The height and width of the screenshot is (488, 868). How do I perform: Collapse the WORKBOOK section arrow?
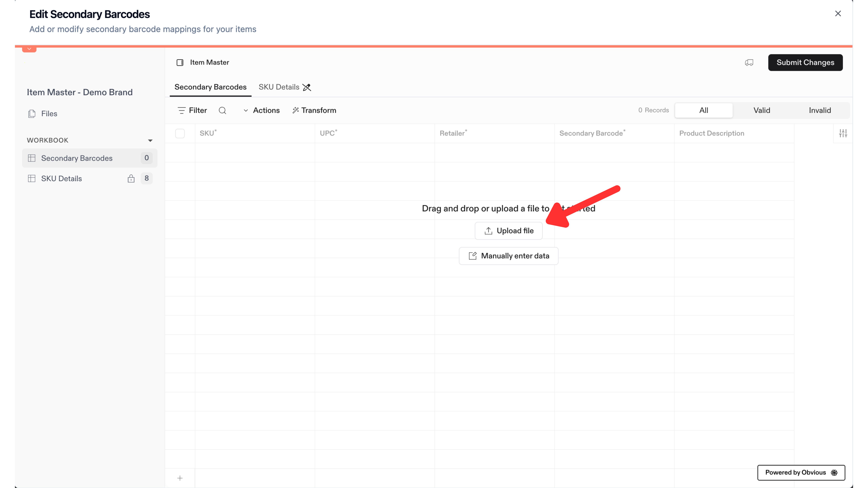point(150,140)
